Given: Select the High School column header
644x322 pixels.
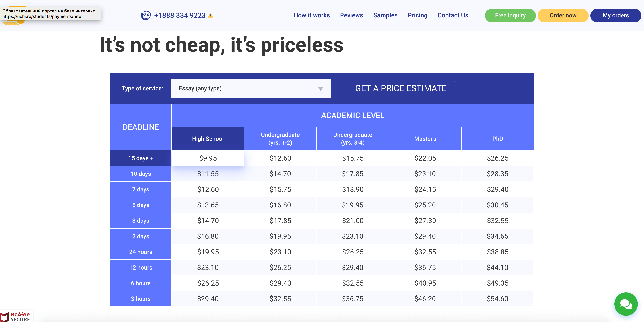Looking at the screenshot, I should [208, 139].
